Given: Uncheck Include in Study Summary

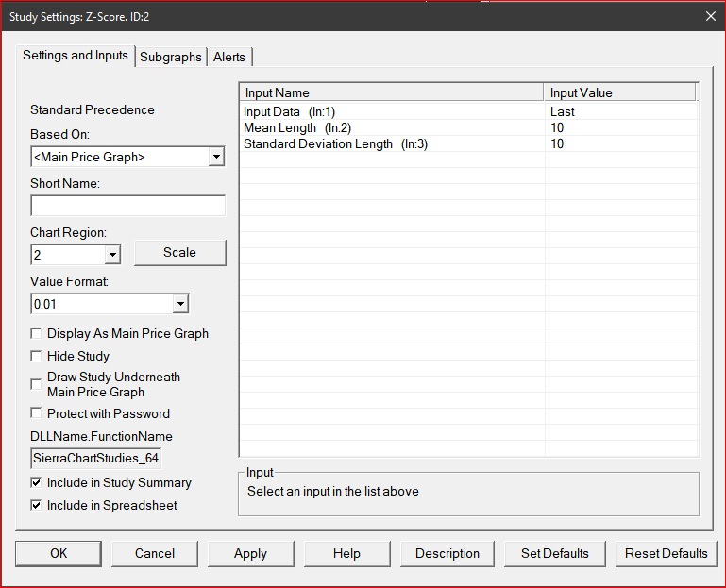Looking at the screenshot, I should (x=37, y=482).
